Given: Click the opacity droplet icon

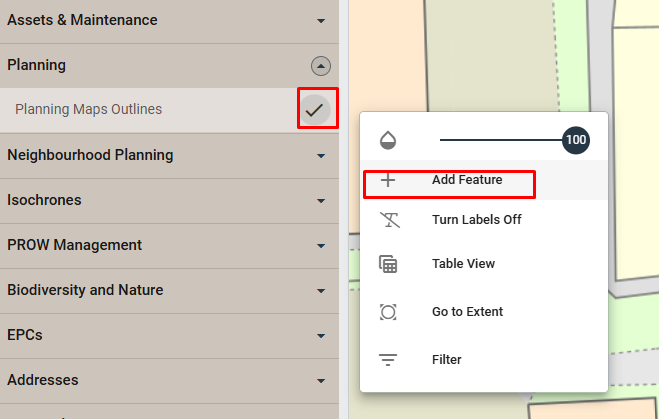Looking at the screenshot, I should point(388,141).
